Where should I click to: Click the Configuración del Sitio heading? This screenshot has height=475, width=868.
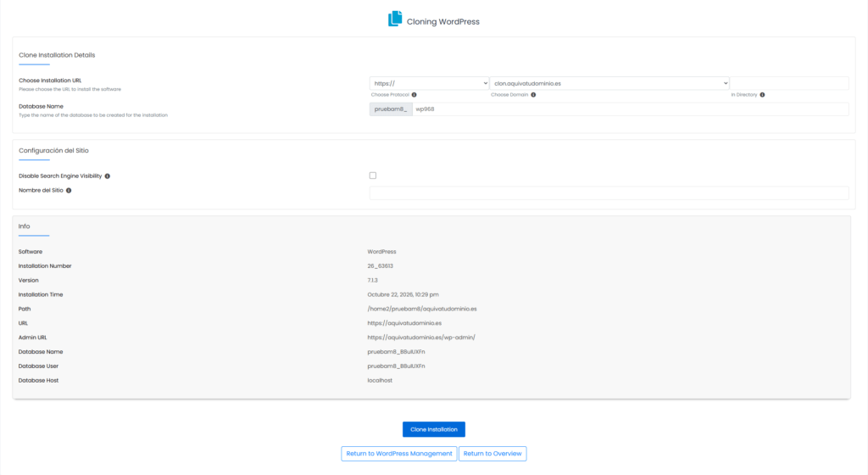[53, 151]
